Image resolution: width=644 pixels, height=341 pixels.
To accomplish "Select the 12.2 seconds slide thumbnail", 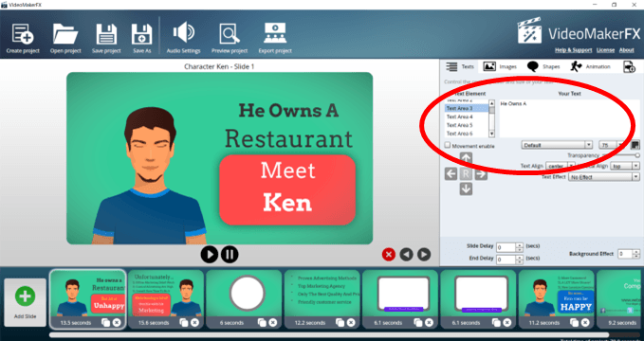I will 322,299.
